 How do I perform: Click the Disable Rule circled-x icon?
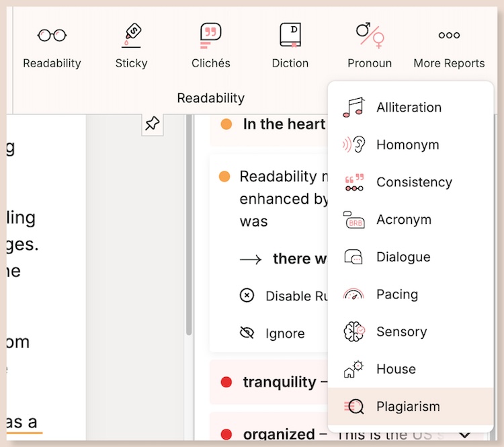[x=247, y=295]
